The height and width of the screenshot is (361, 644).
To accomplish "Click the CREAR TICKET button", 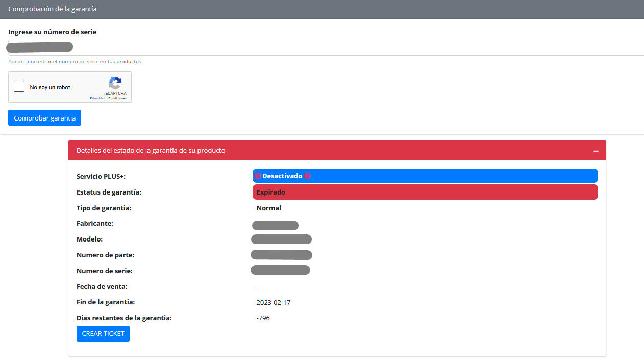I will 103,334.
